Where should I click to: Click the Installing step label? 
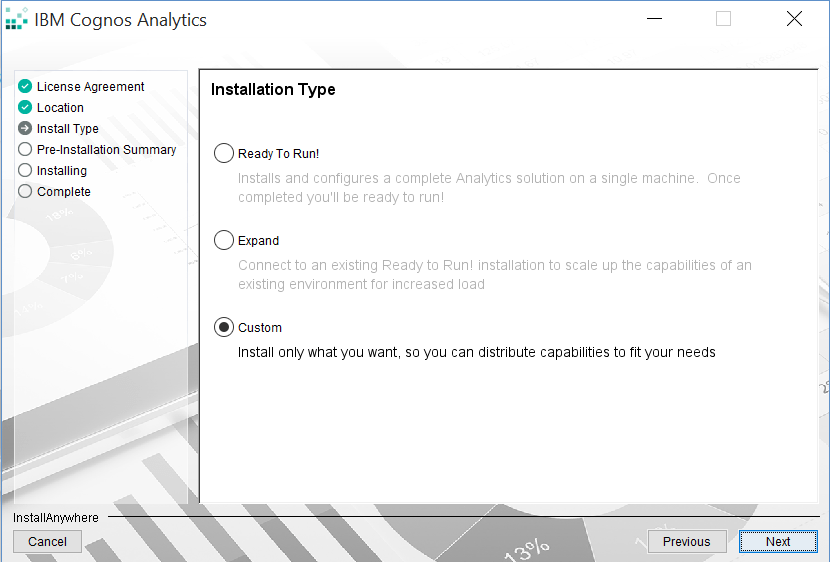(x=62, y=170)
